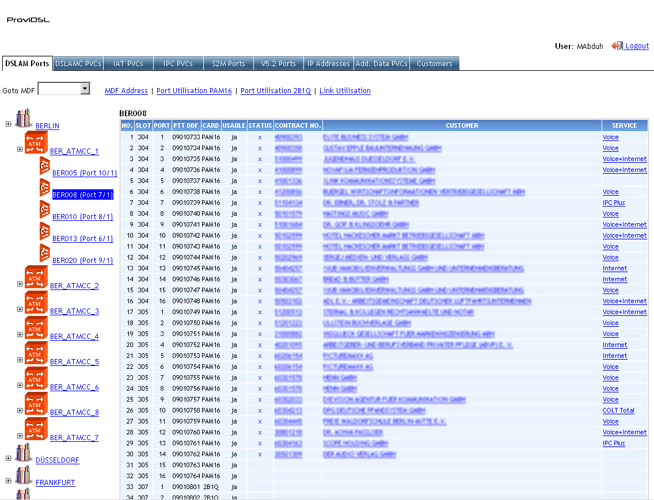The width and height of the screenshot is (654, 500).
Task: Click the DSLAM icon next to BER013
Action: 43,238
